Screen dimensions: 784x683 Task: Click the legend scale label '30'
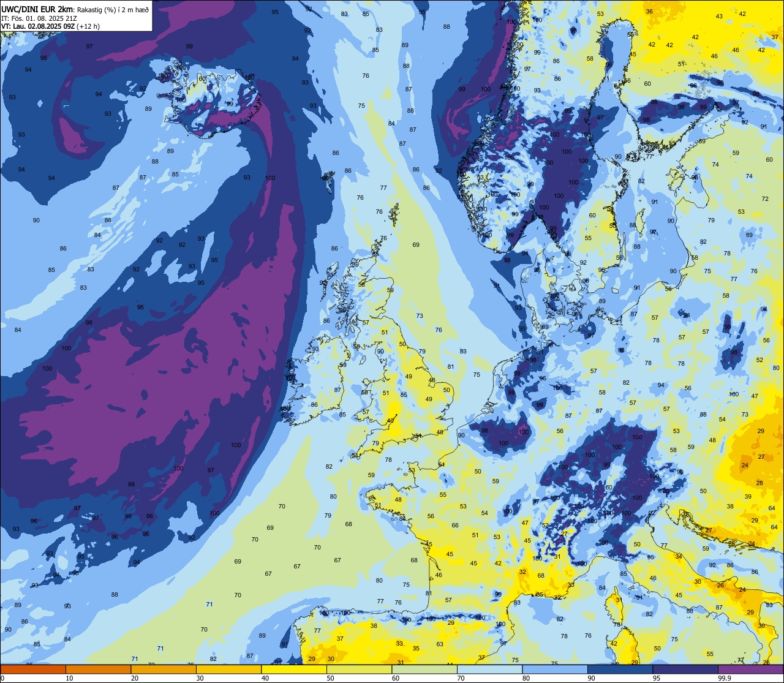pos(200,678)
